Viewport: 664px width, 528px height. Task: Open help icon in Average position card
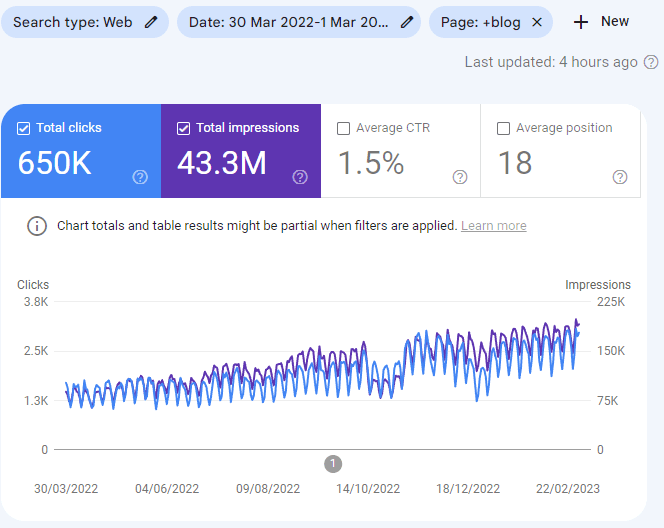(620, 177)
